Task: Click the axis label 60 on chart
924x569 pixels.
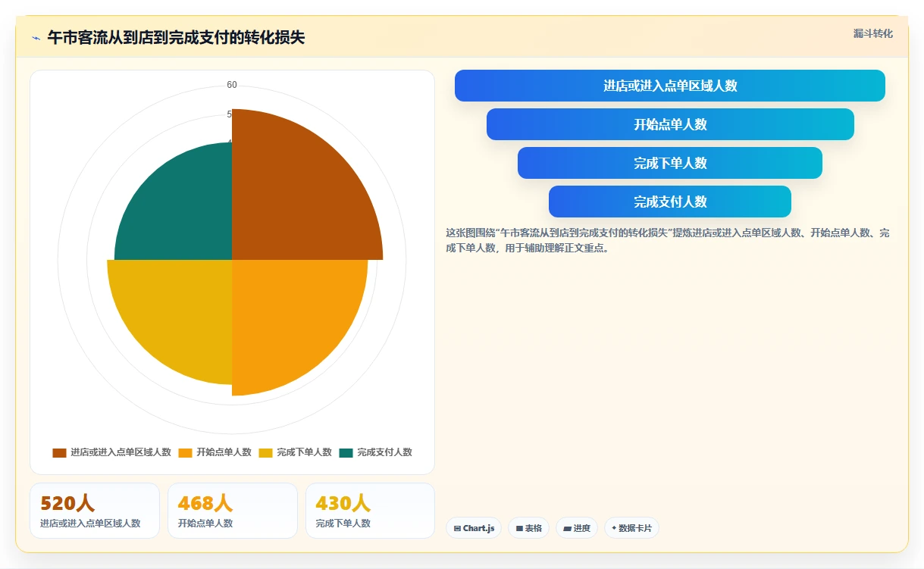Action: [x=232, y=85]
